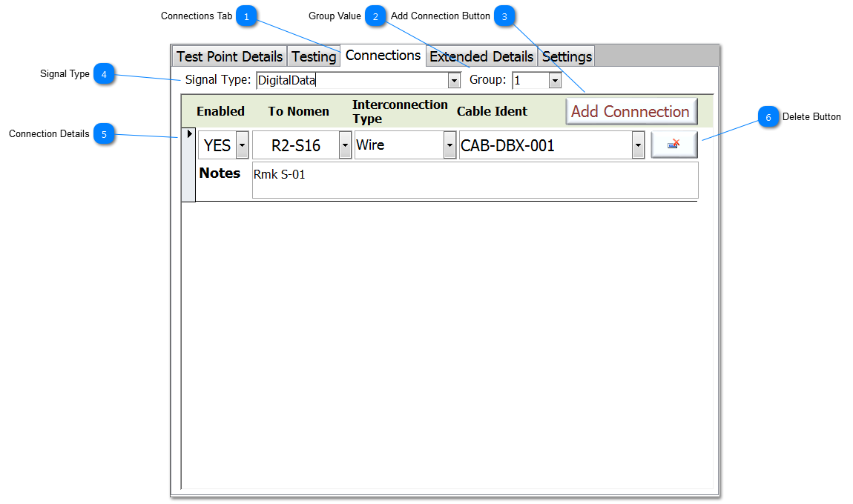Click callout badge 4 beside Signal Type label
The width and height of the screenshot is (853, 504).
click(104, 74)
